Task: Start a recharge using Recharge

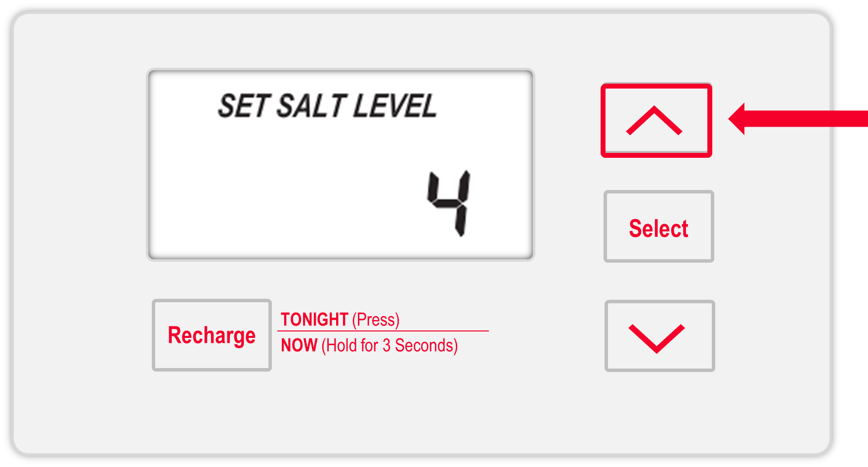Action: (212, 335)
